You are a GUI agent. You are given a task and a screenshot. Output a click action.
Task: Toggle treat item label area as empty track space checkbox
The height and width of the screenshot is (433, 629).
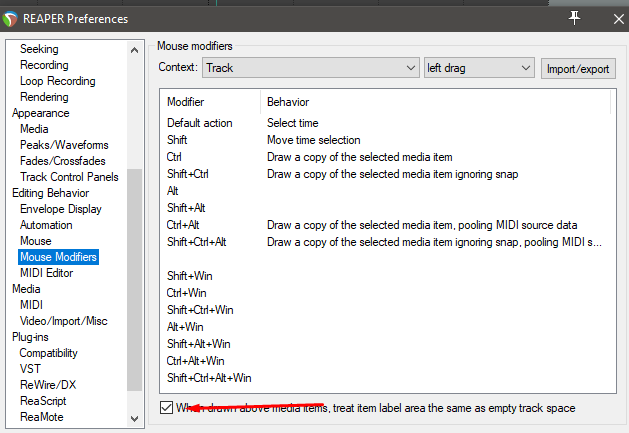tap(166, 408)
